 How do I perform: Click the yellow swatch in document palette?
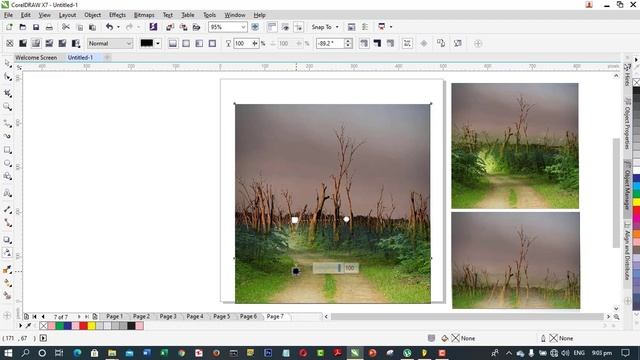(x=91, y=326)
